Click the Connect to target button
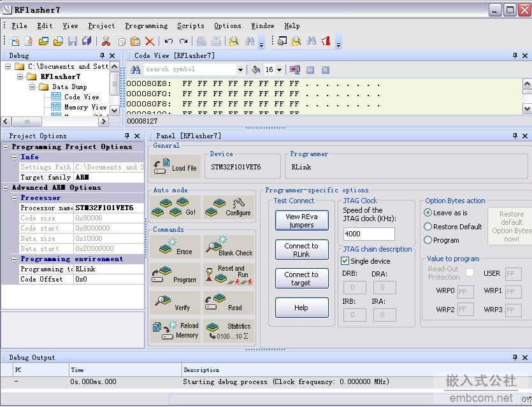532x407 pixels. pos(301,278)
